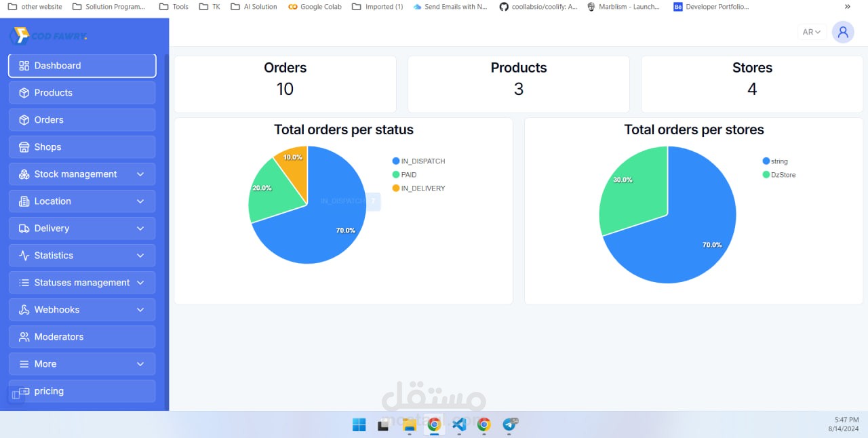The image size is (868, 438).
Task: Click the Dashboard grid icon in sidebar
Action: point(24,66)
